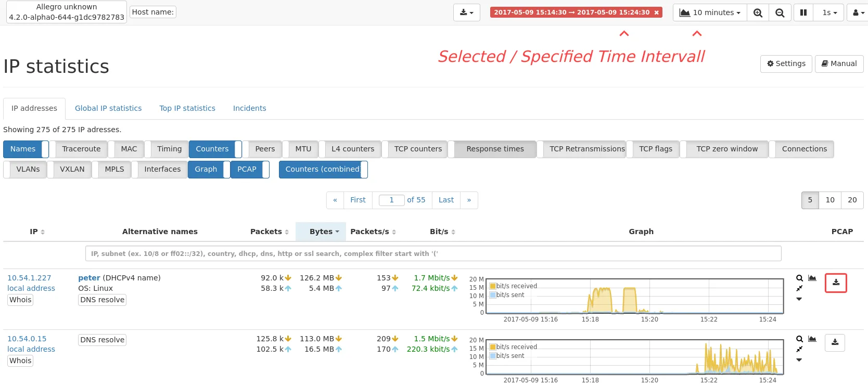Open the Incidents tab

(x=249, y=108)
